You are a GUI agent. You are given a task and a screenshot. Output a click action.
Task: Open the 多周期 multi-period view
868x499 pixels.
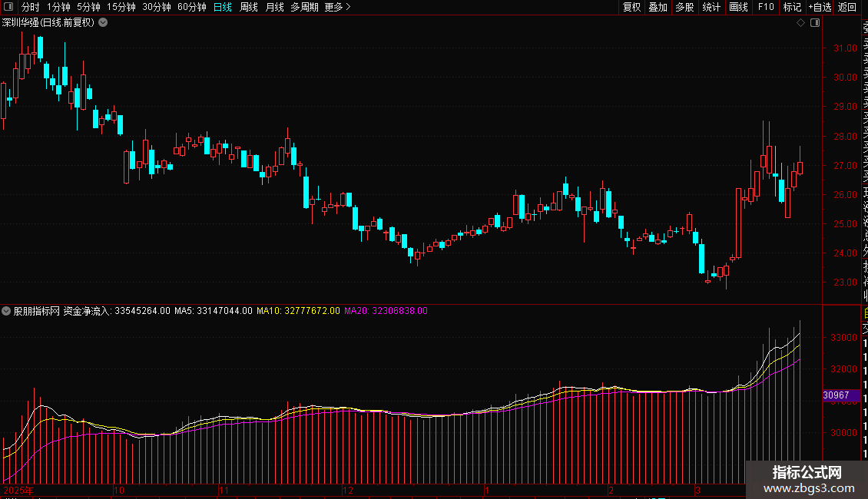(304, 7)
